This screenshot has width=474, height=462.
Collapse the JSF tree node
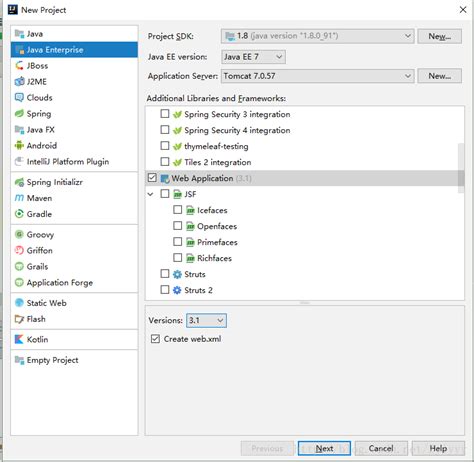pos(151,194)
